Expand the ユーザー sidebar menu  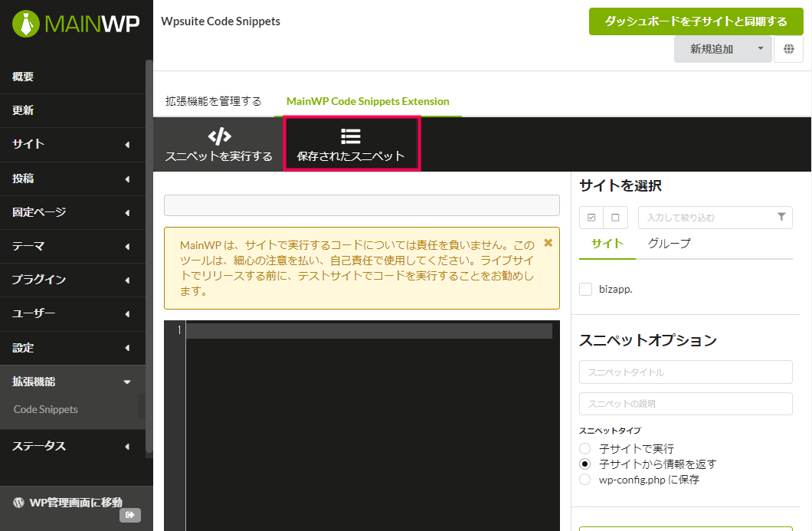[73, 313]
